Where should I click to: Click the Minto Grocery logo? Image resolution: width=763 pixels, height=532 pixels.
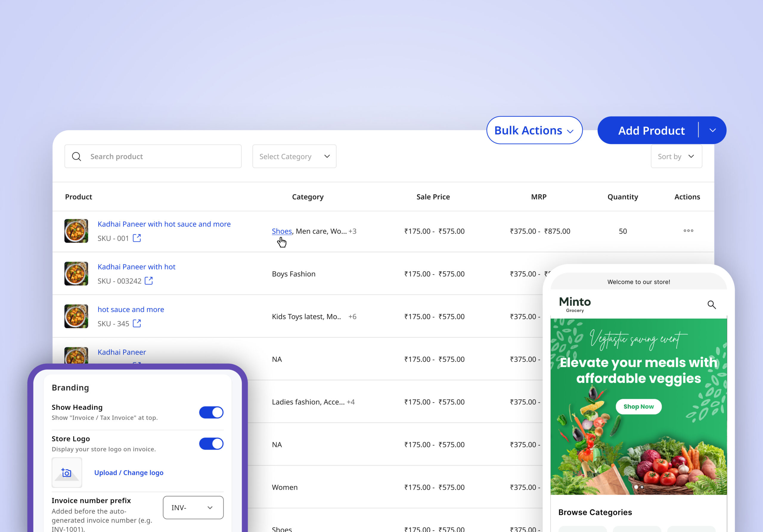(575, 304)
